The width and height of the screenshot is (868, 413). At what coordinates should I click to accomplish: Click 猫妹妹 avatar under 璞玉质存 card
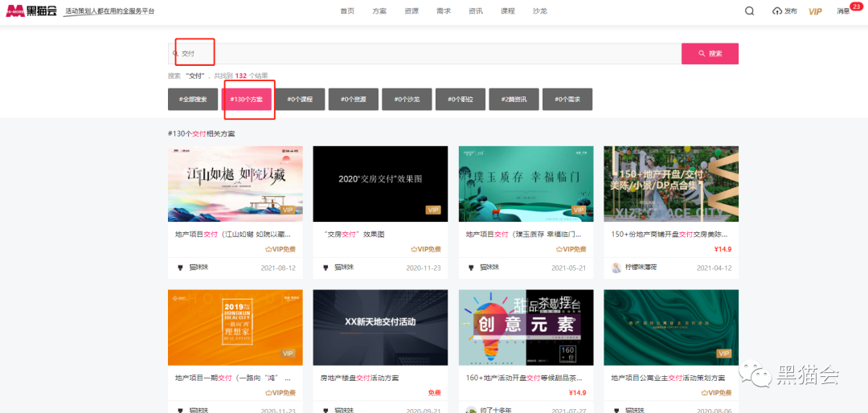click(471, 268)
